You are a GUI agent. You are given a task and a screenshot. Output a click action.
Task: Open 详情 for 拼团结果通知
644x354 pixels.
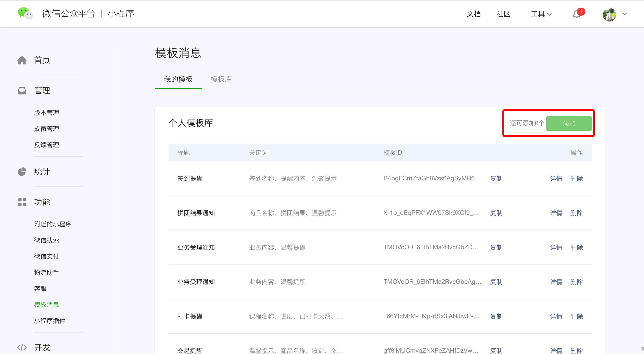[x=556, y=213]
